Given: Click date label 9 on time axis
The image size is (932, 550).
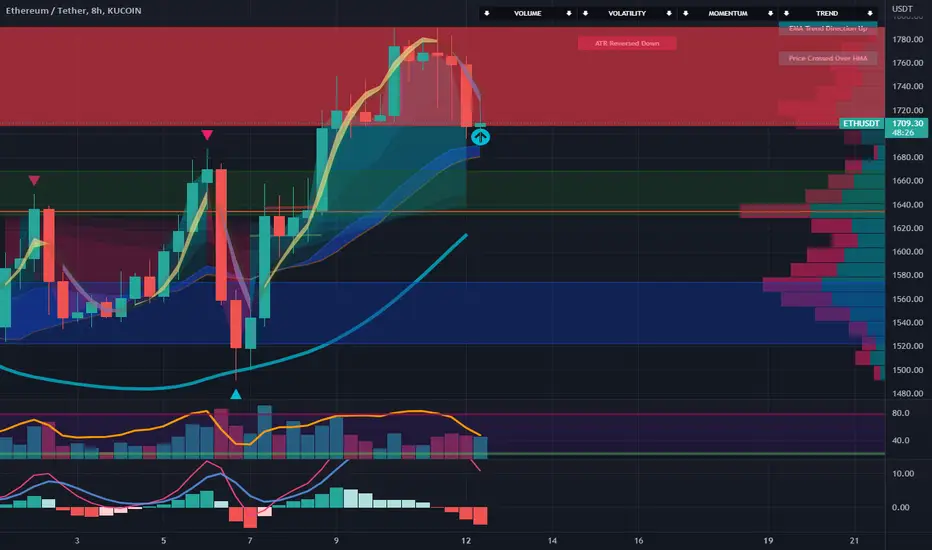Looking at the screenshot, I should pyautogui.click(x=336, y=541).
